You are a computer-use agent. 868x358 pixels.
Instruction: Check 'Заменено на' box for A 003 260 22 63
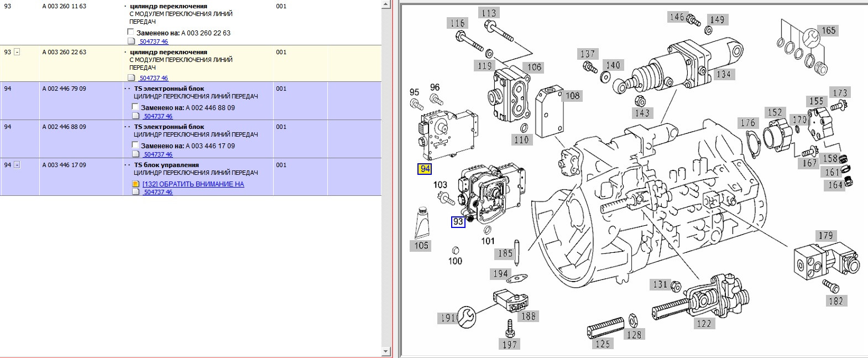[x=130, y=33]
